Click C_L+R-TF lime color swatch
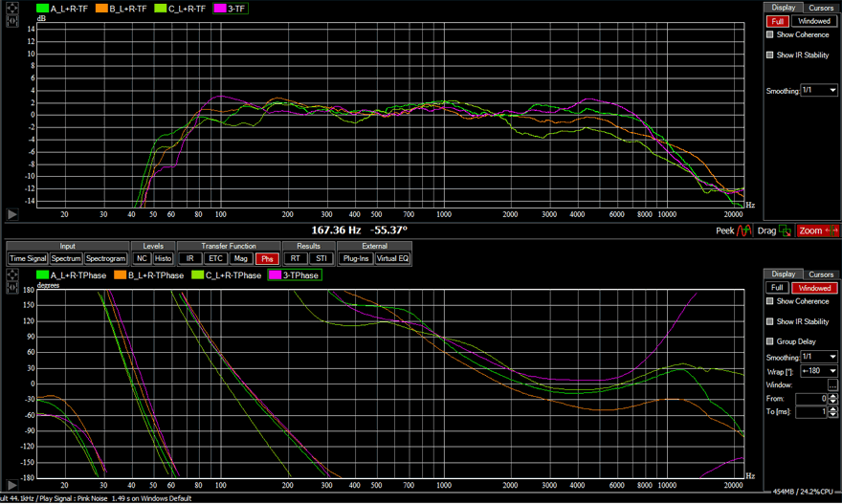The height and width of the screenshot is (504, 842). pyautogui.click(x=161, y=9)
